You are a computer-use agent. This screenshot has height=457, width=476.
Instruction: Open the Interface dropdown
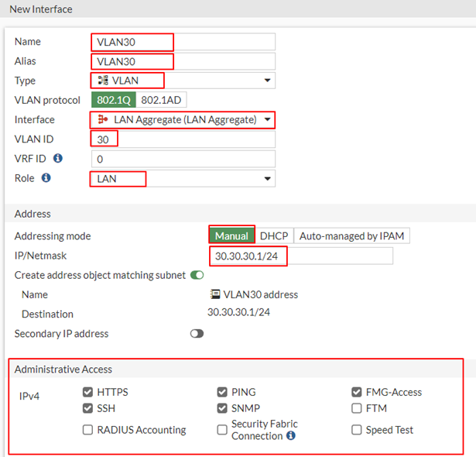pyautogui.click(x=183, y=119)
